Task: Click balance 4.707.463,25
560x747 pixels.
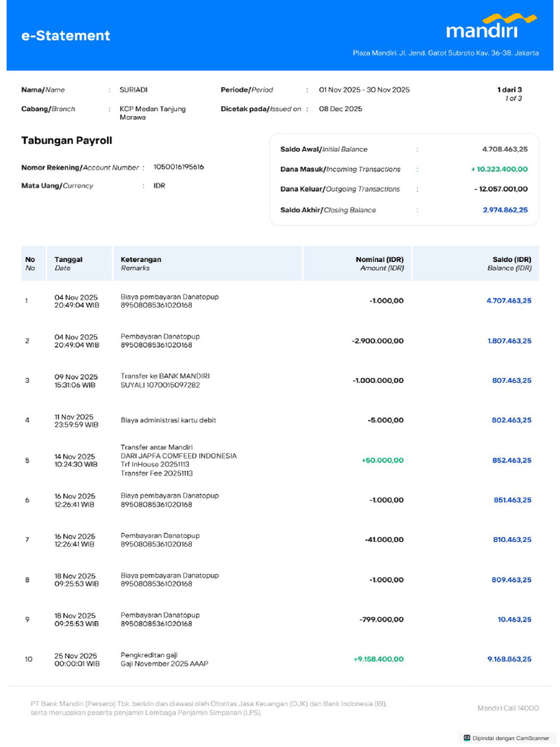Action: 509,301
